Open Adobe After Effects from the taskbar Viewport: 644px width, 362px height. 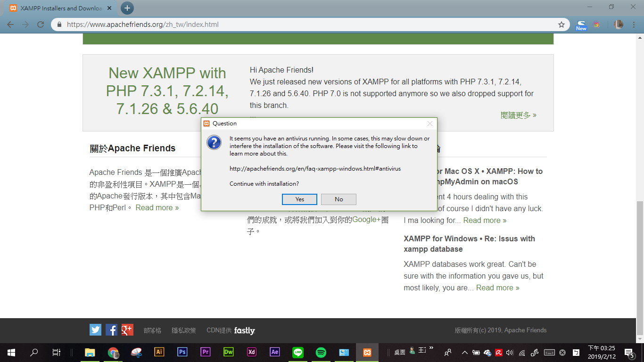pos(274,352)
